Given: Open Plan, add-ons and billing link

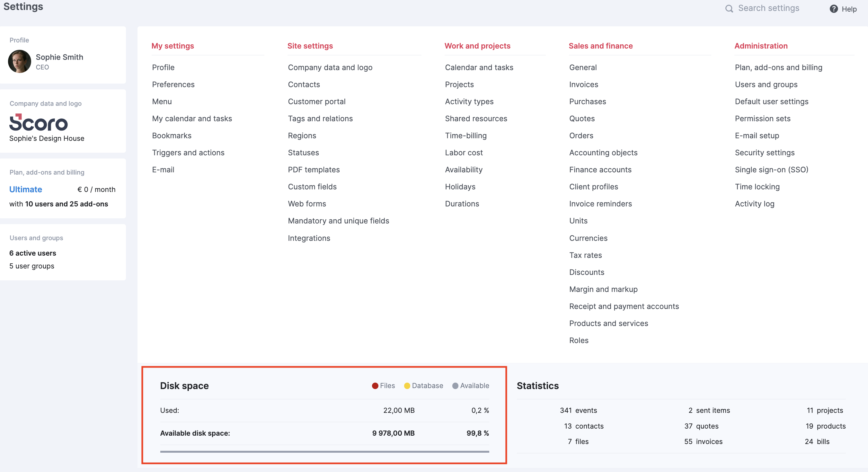Looking at the screenshot, I should (778, 68).
